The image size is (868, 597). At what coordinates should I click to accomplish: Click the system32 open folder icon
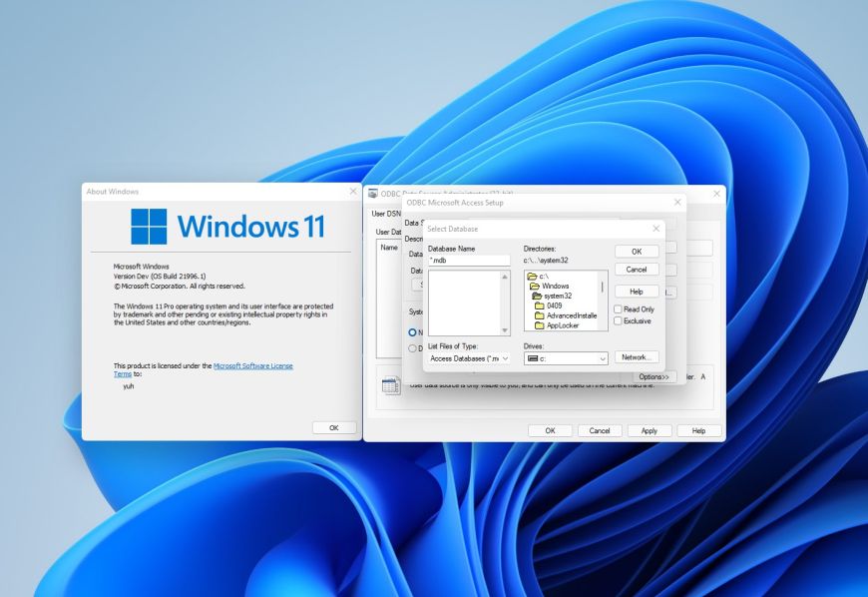[537, 296]
